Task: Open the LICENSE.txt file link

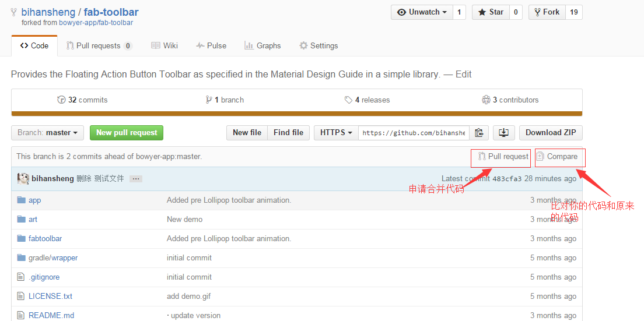Action: [51, 296]
